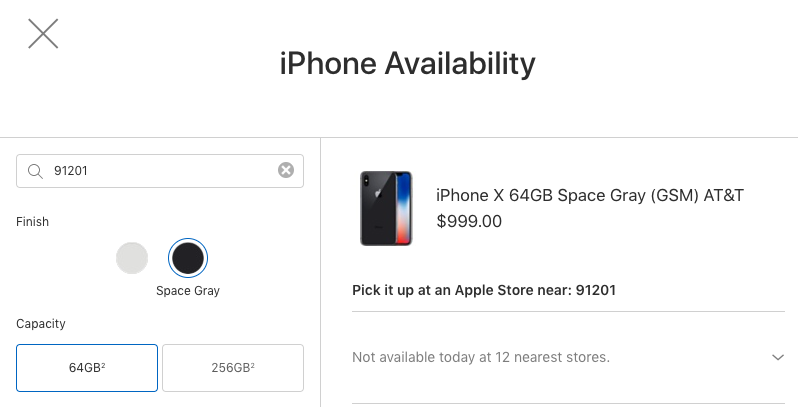Click the "Capacity" section label
The height and width of the screenshot is (407, 798).
(x=41, y=324)
